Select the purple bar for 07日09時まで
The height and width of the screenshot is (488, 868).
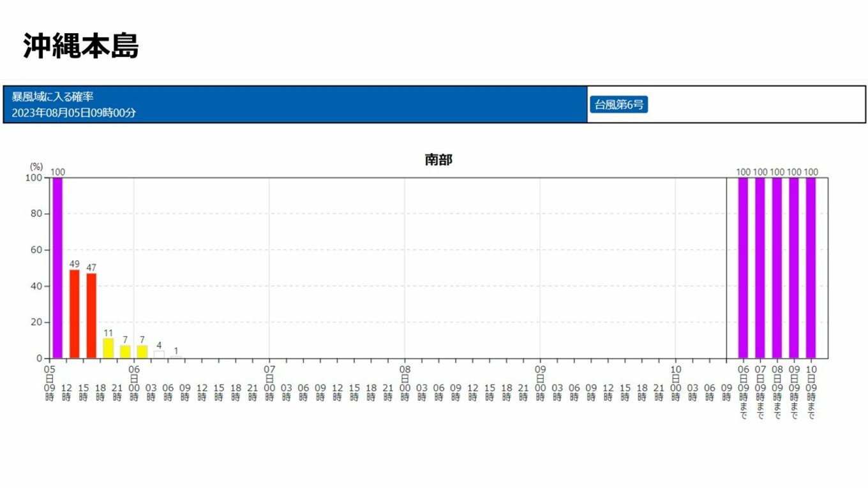point(760,268)
